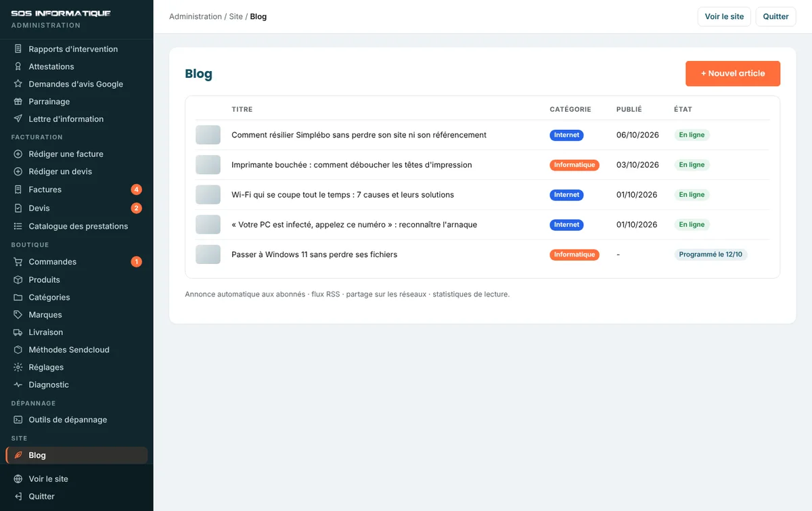812x511 pixels.
Task: Click the published date 03/10/2026
Action: (x=637, y=164)
